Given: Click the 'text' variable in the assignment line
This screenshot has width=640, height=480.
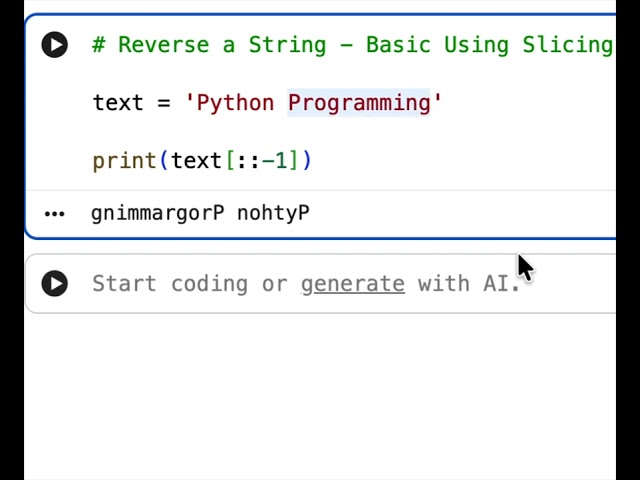Looking at the screenshot, I should click(x=118, y=103).
